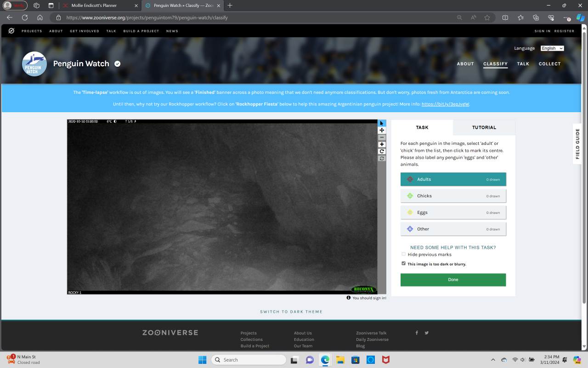Open the Talk page in project navigation
Viewport: 588px width, 368px height.
(523, 64)
